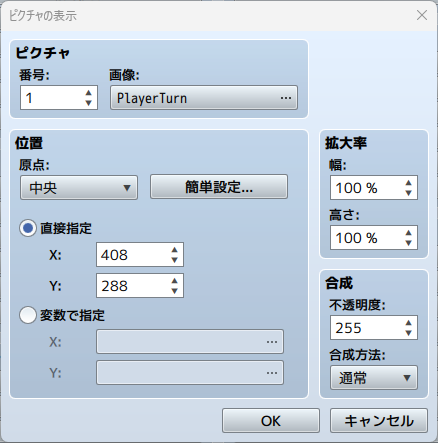The width and height of the screenshot is (438, 443).
Task: Increase direct X value using up arrow
Action: tap(174, 250)
